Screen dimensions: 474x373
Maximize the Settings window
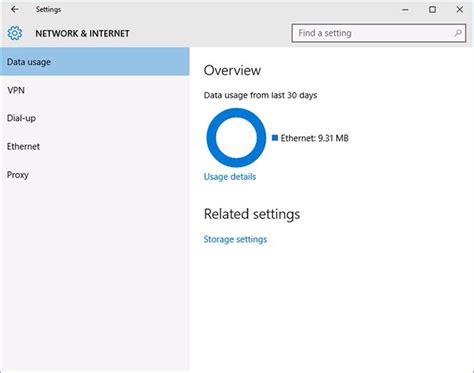(432, 10)
